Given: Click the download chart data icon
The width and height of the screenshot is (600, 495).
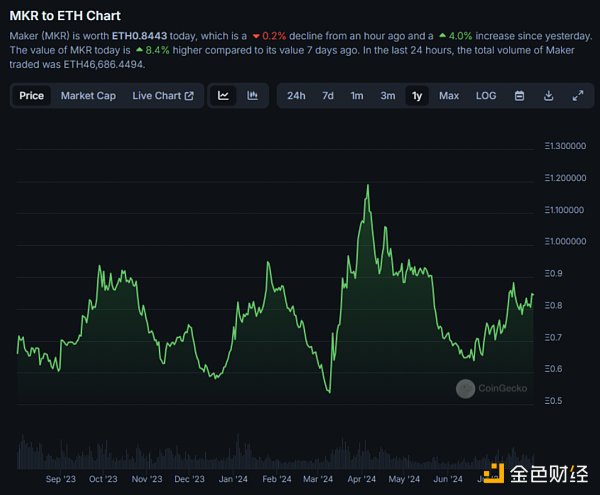Looking at the screenshot, I should pyautogui.click(x=549, y=96).
